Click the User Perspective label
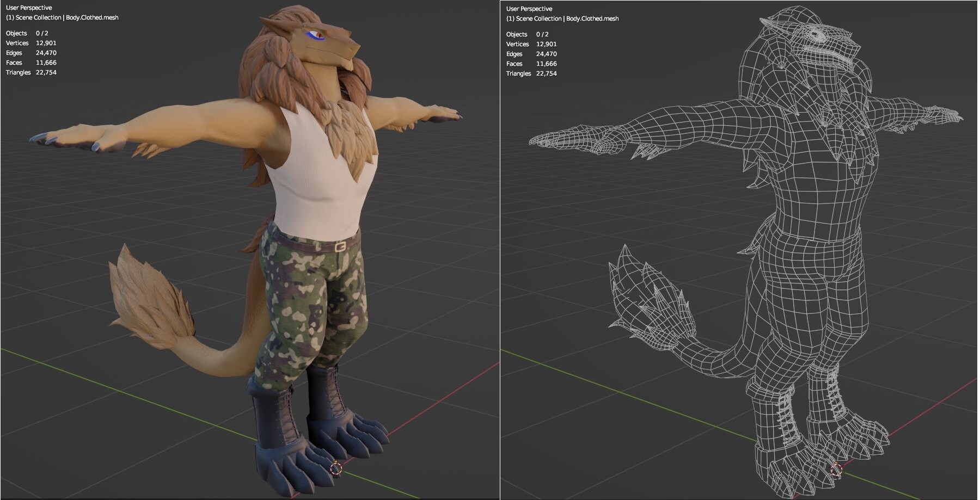The height and width of the screenshot is (500, 980). 29,8
